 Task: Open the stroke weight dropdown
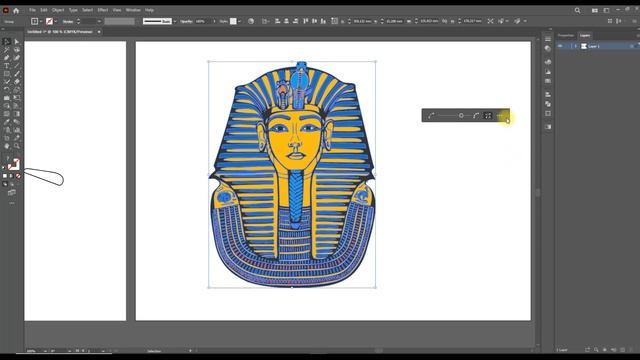(99, 21)
